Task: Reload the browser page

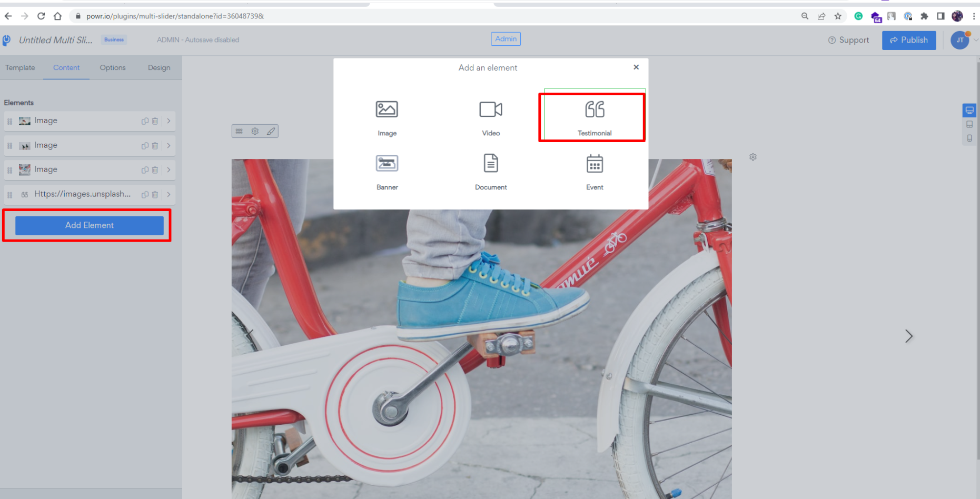Action: tap(41, 16)
